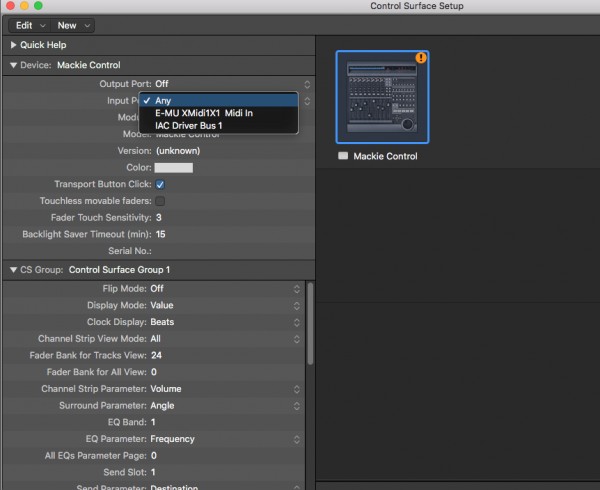Viewport: 600px width, 490px height.
Task: Open the Display Mode popup
Action: click(225, 306)
